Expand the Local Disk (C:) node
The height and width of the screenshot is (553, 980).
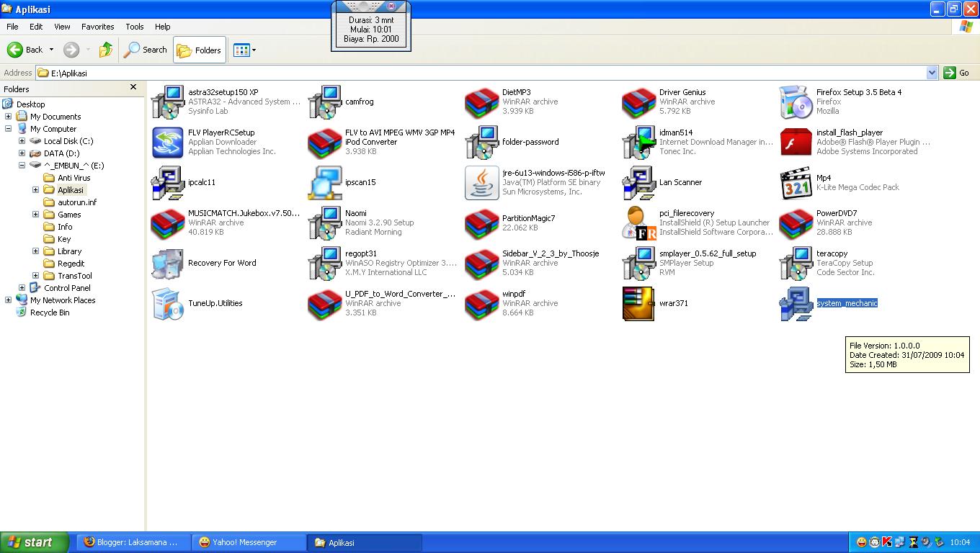(22, 141)
